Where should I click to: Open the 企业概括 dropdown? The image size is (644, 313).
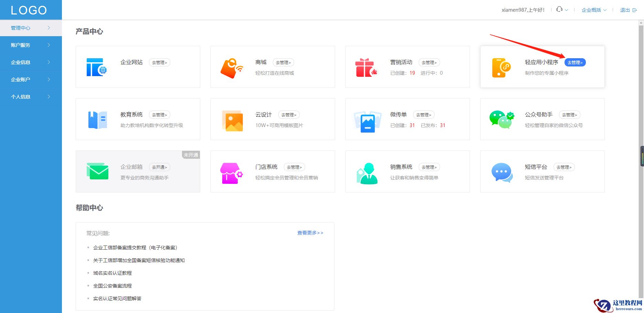pos(593,10)
